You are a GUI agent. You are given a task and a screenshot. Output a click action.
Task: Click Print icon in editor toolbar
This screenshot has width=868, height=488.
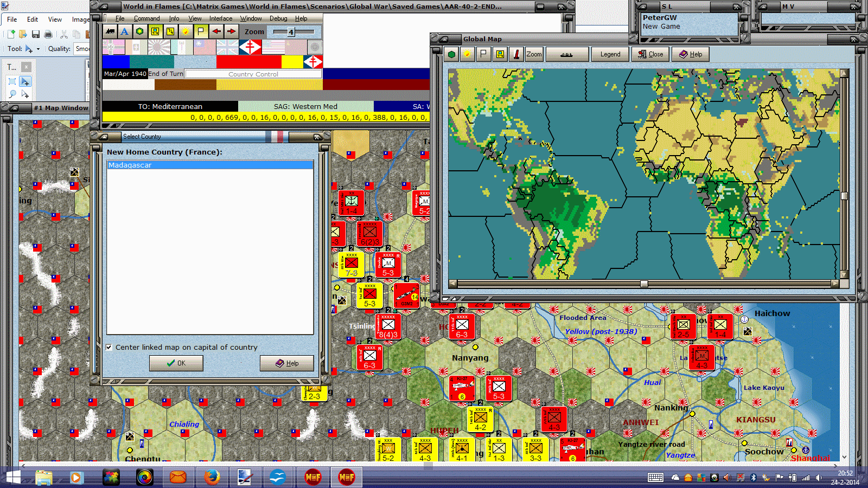click(48, 34)
